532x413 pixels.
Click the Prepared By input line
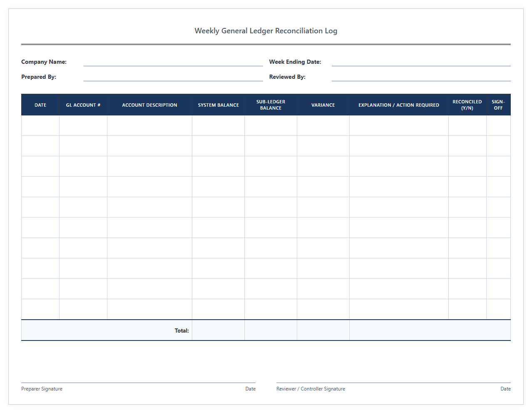click(x=173, y=77)
